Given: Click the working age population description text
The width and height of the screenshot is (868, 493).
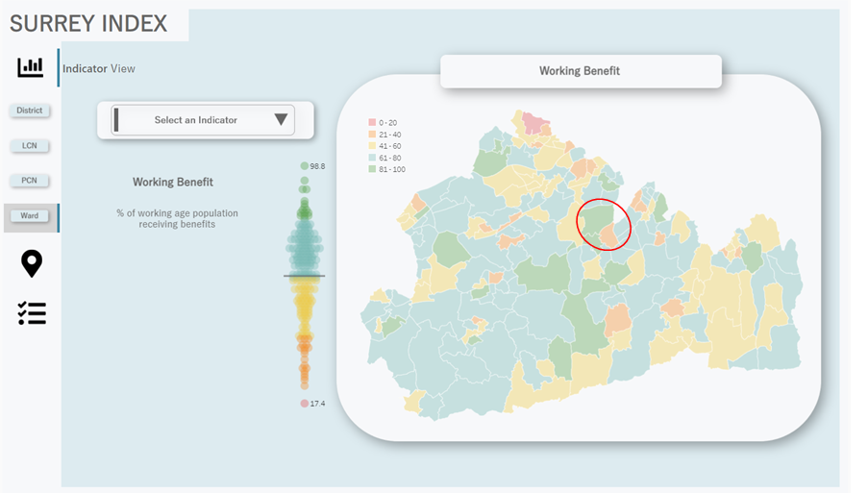Looking at the screenshot, I should pyautogui.click(x=177, y=218).
